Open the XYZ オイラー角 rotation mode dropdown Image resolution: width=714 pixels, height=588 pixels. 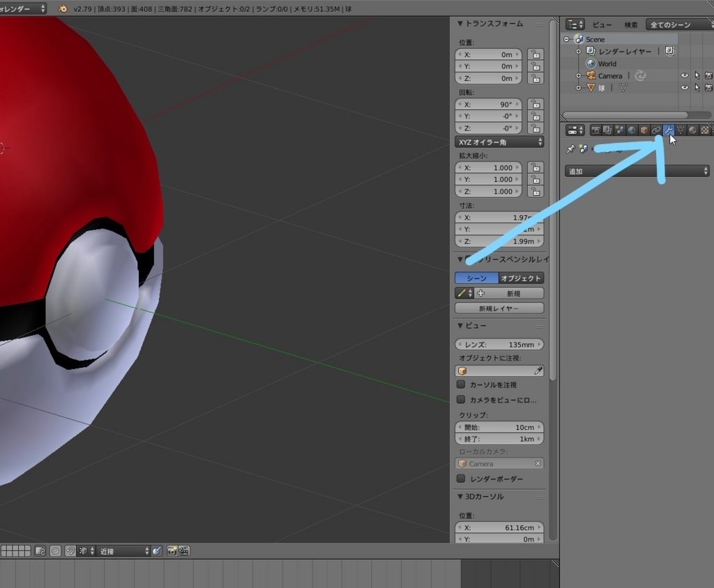coord(499,142)
